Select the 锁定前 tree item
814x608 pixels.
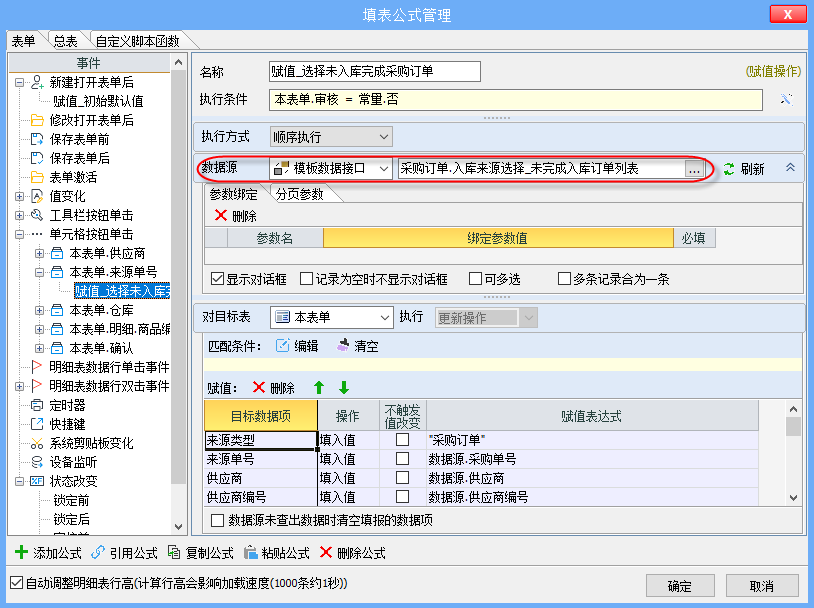tap(72, 500)
